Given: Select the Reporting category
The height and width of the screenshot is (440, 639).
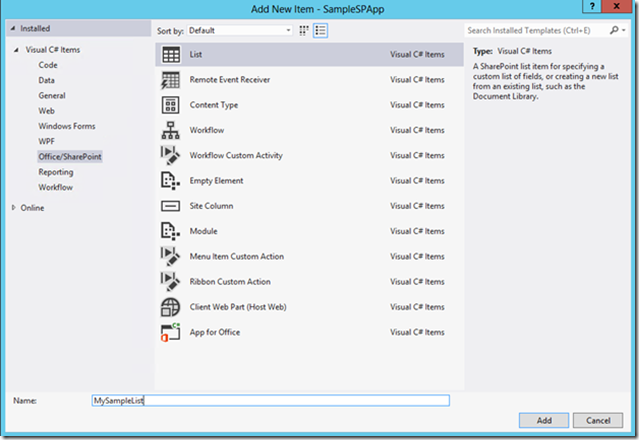Looking at the screenshot, I should 56,172.
